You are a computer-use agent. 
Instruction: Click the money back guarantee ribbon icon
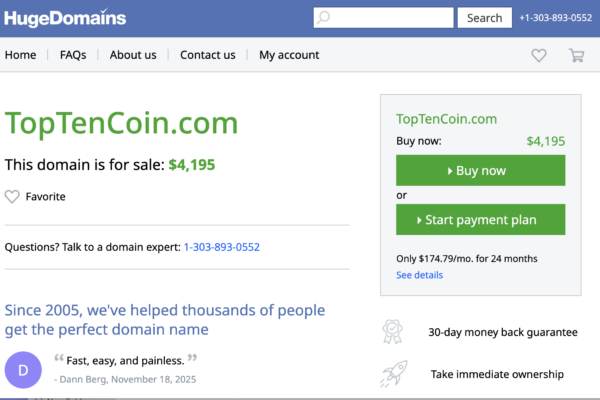[x=394, y=332]
